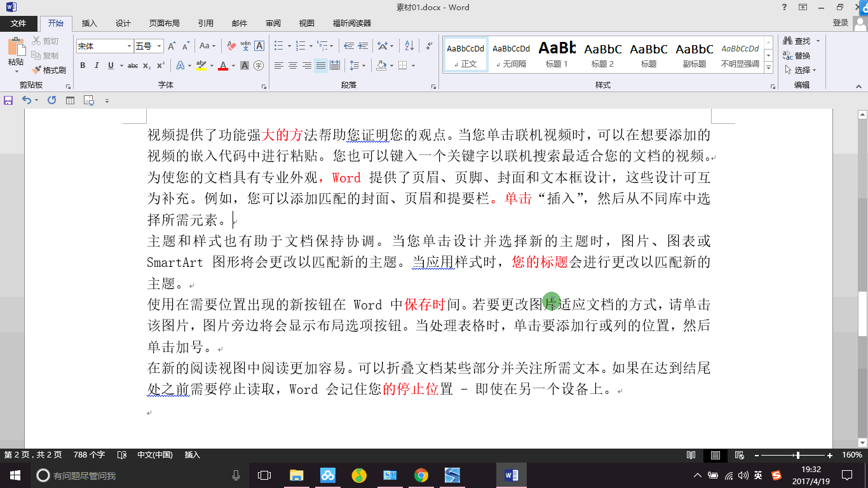Click the Replace (替换) command
The width and height of the screenshot is (868, 488).
coord(797,56)
